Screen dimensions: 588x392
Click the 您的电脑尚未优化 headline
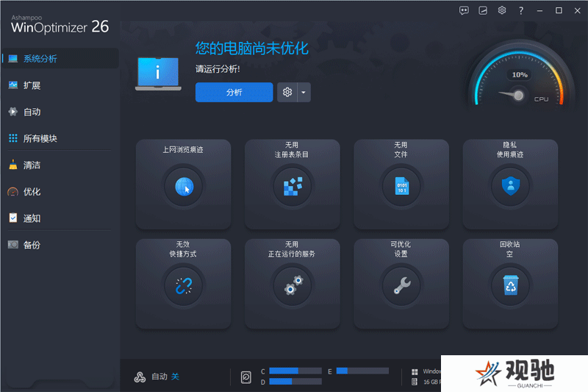tap(251, 49)
